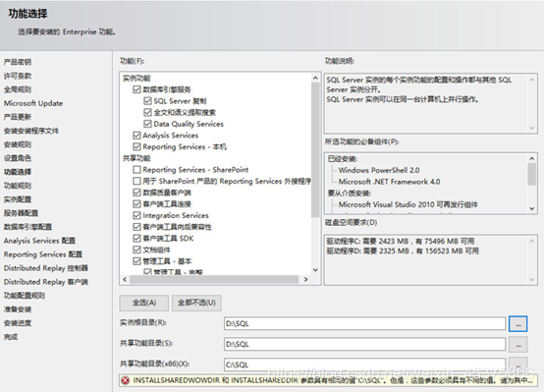The height and width of the screenshot is (392, 544).
Task: Click the 驱动程序D disk space line
Action: pyautogui.click(x=403, y=252)
